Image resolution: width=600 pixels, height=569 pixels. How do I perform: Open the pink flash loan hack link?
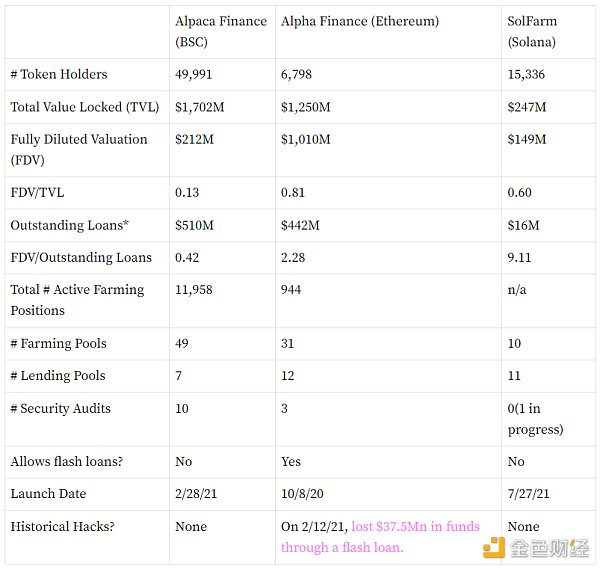pyautogui.click(x=380, y=537)
